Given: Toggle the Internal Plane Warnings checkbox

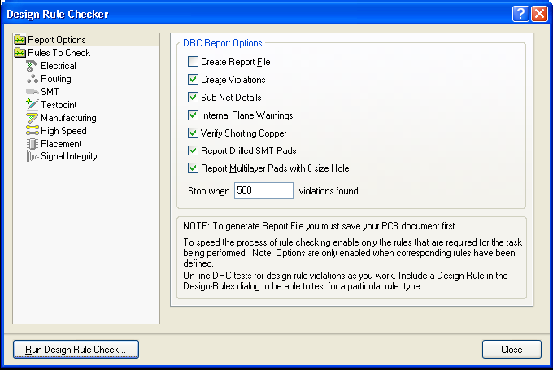Looking at the screenshot, I should 193,115.
